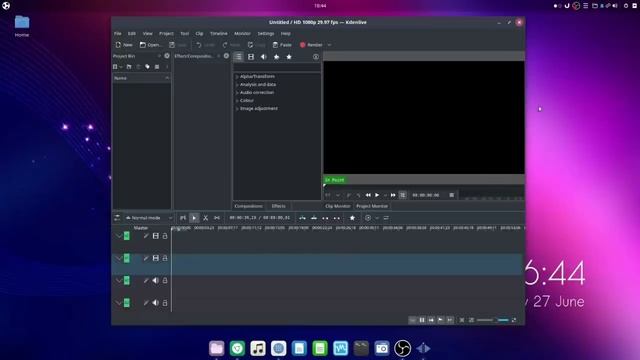Switch to the Clip Monitor tab
This screenshot has width=640, height=360.
tap(338, 206)
